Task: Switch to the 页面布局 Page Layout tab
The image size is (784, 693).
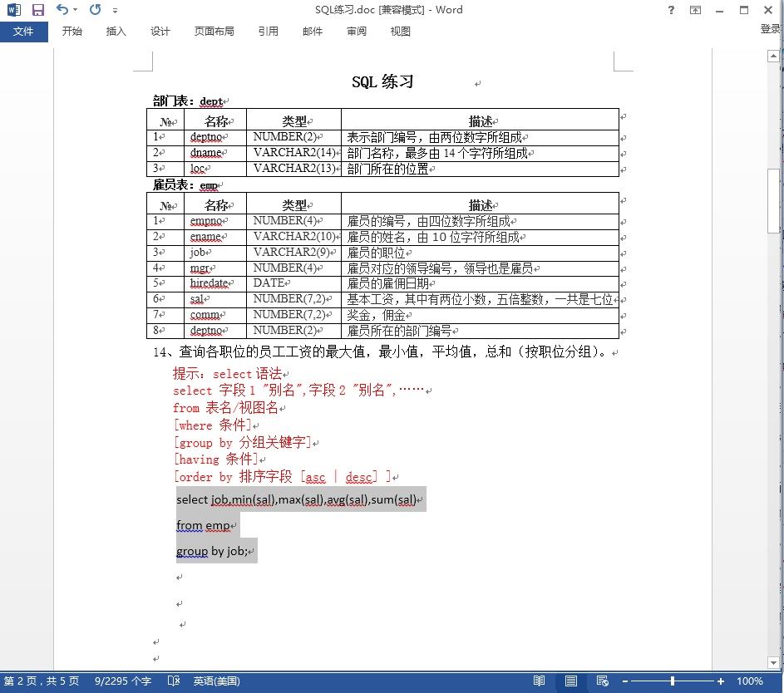Action: tap(214, 32)
